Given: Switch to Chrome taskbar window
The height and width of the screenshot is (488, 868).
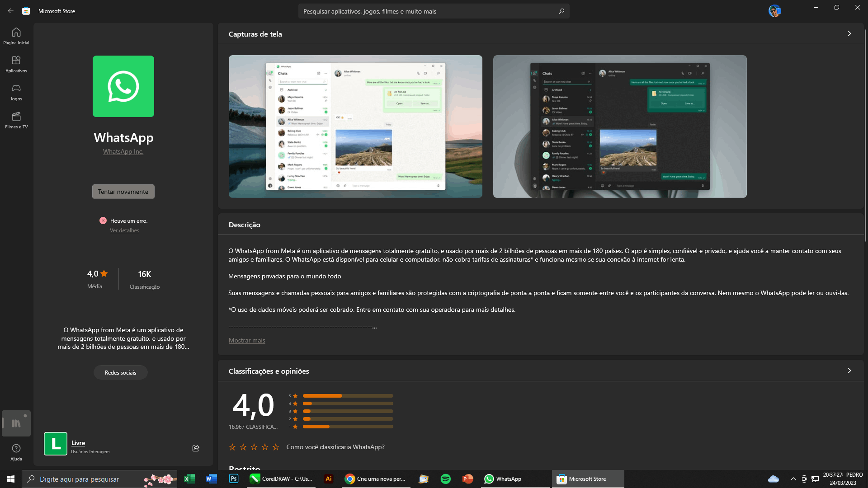Looking at the screenshot, I should coord(376,479).
